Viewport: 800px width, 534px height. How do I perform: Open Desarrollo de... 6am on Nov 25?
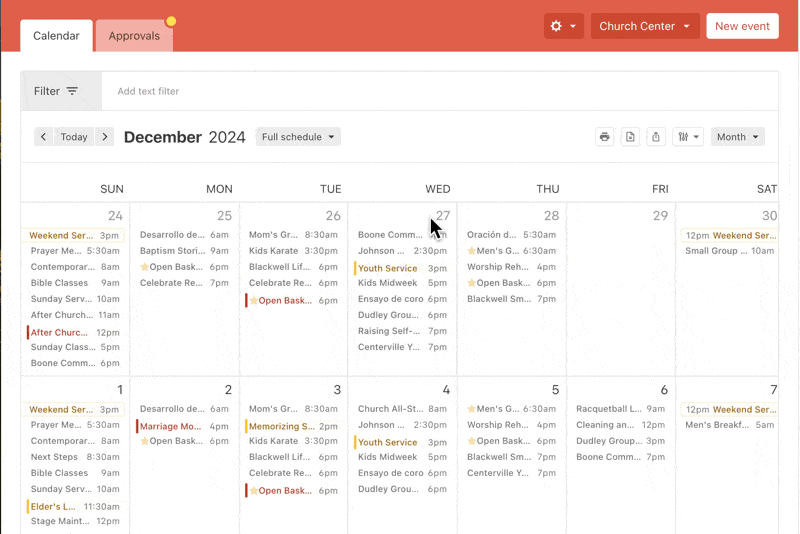click(184, 235)
